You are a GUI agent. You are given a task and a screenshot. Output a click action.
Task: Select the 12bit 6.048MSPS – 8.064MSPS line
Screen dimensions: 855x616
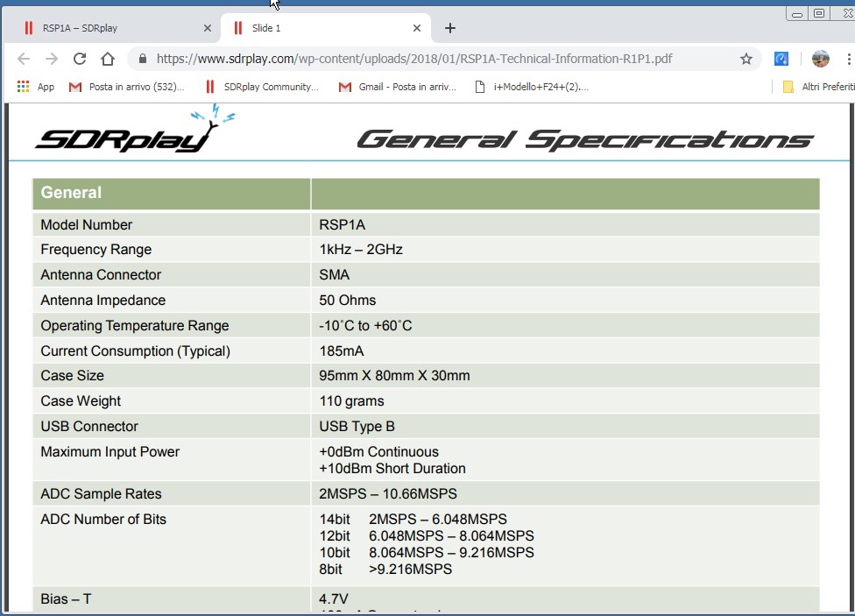(x=427, y=536)
